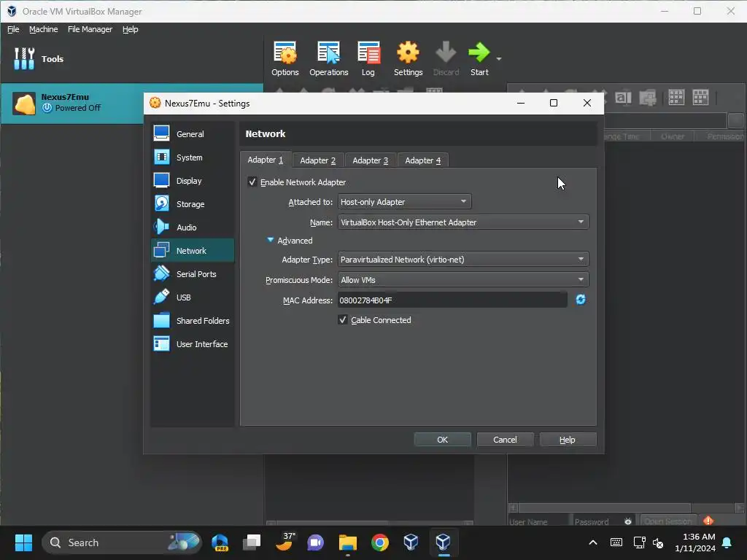
Task: Open the Options toolbar icon
Action: tap(285, 58)
